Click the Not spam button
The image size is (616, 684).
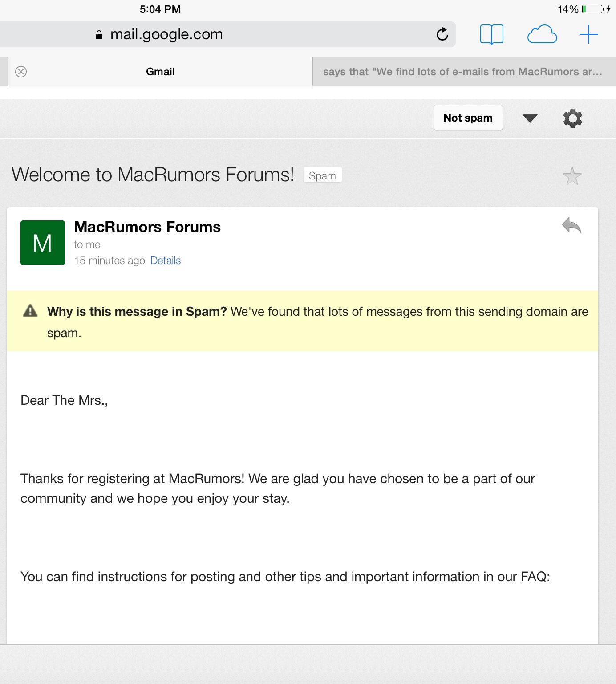[x=468, y=118]
